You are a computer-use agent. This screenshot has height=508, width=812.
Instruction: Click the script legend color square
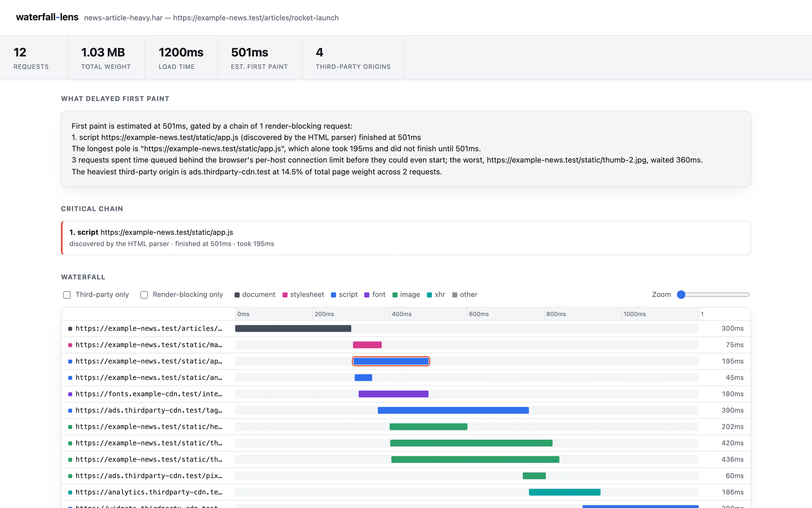[334, 295]
